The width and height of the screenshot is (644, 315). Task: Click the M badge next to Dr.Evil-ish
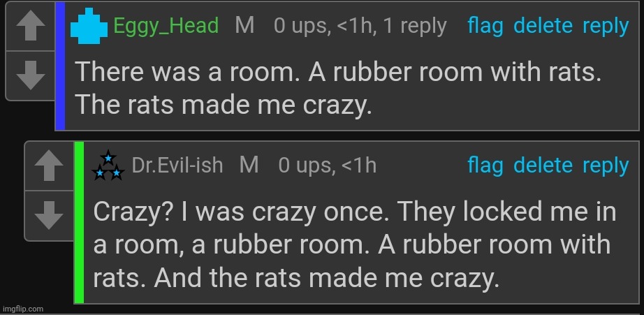pos(249,165)
